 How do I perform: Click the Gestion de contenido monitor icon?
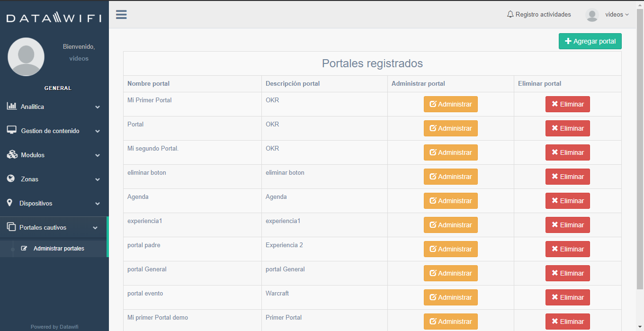click(12, 130)
